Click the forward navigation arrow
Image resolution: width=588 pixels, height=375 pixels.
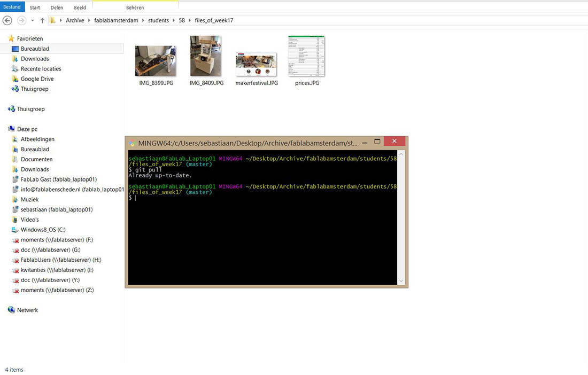(x=22, y=20)
